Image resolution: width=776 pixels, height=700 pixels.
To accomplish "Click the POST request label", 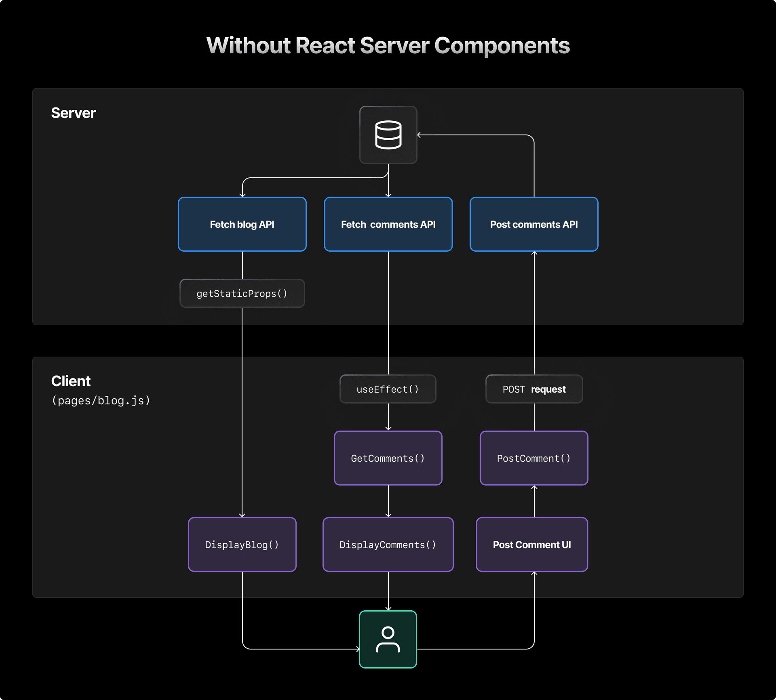I will pyautogui.click(x=534, y=389).
